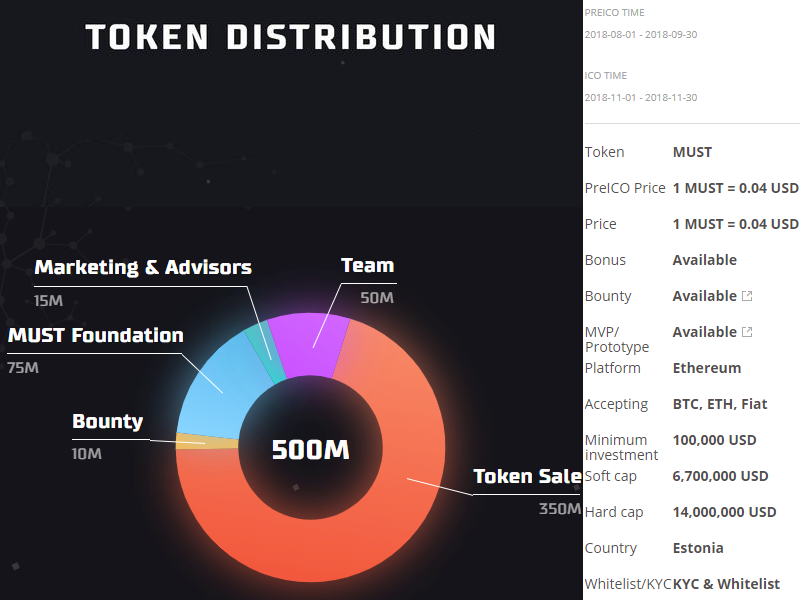The image size is (800, 600).
Task: Select the yellow Bounty chart slice
Action: 207,441
